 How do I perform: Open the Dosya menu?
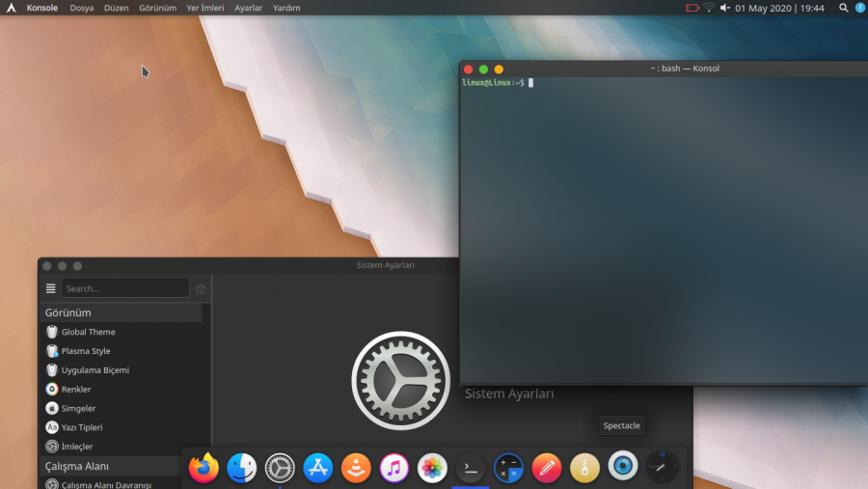(82, 8)
